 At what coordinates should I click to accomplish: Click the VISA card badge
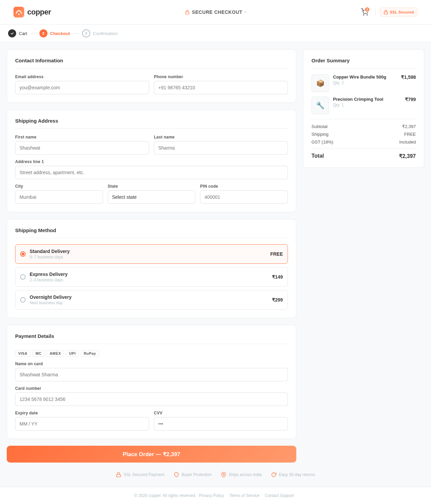click(23, 353)
